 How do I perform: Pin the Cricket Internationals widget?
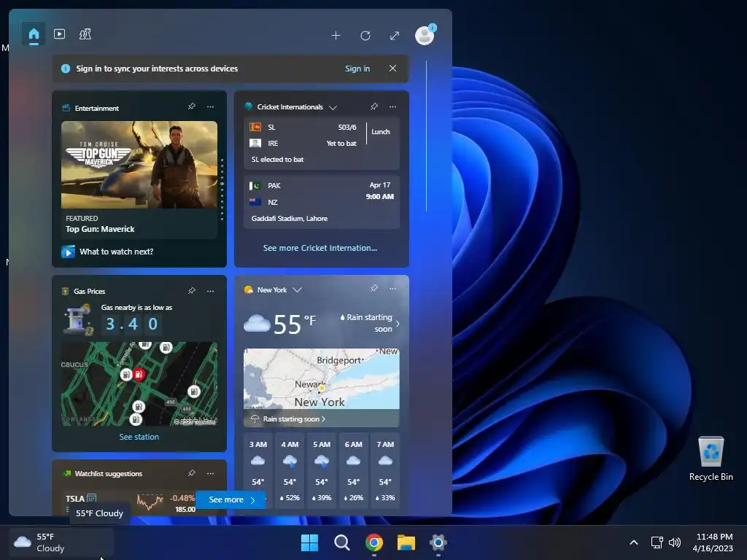pos(374,106)
